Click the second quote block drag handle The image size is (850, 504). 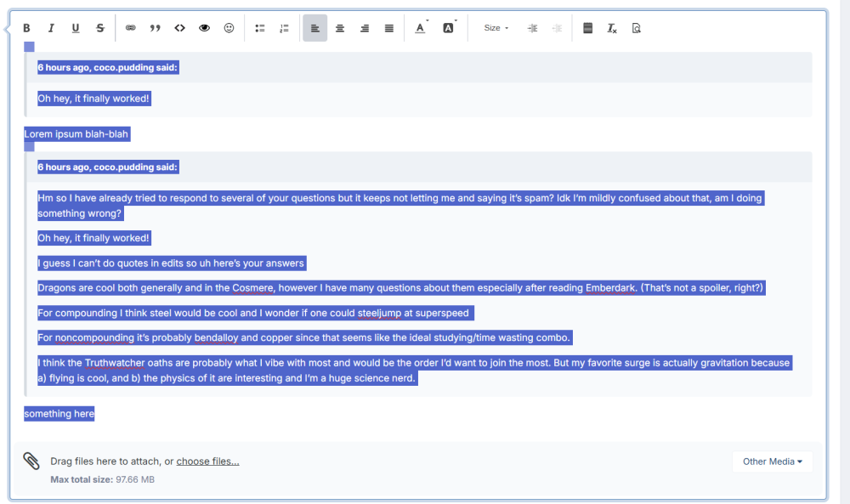coord(29,147)
